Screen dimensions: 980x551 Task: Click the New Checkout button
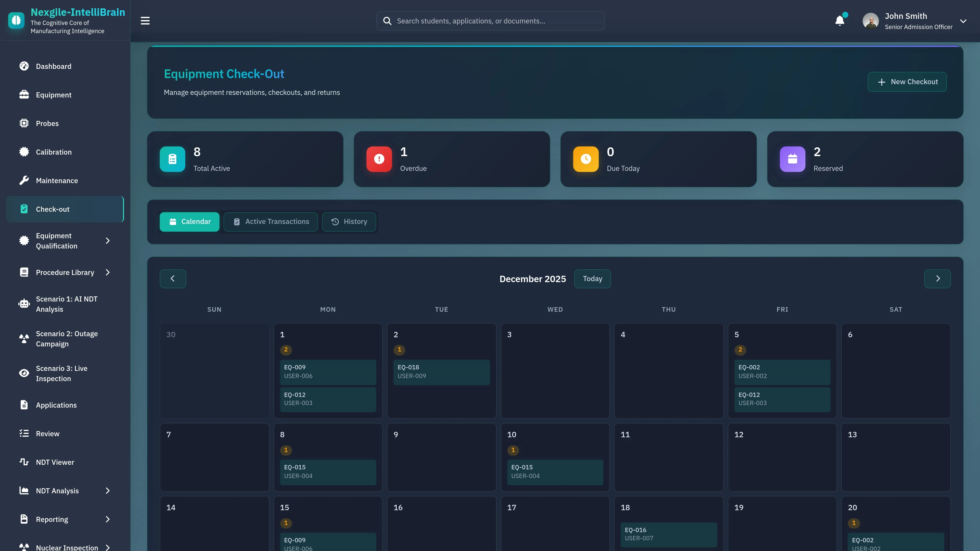(x=907, y=82)
